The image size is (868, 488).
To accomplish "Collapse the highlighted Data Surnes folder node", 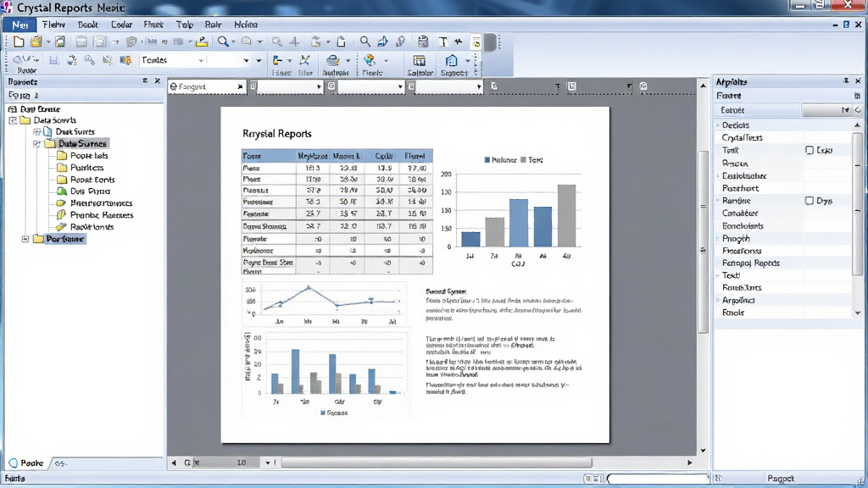I will tap(37, 144).
